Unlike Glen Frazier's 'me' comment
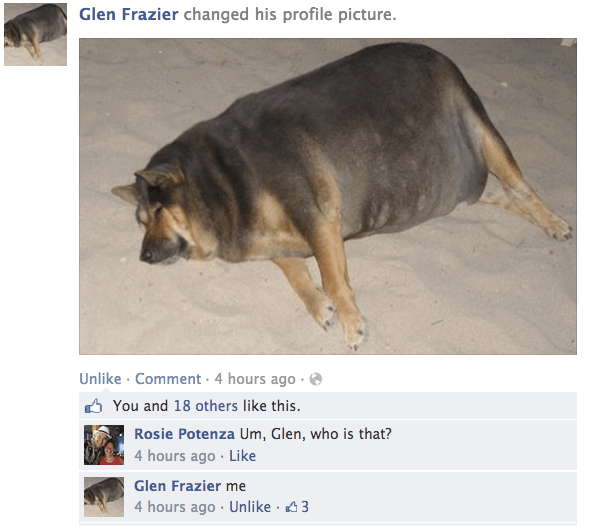608x526 pixels. [x=250, y=507]
